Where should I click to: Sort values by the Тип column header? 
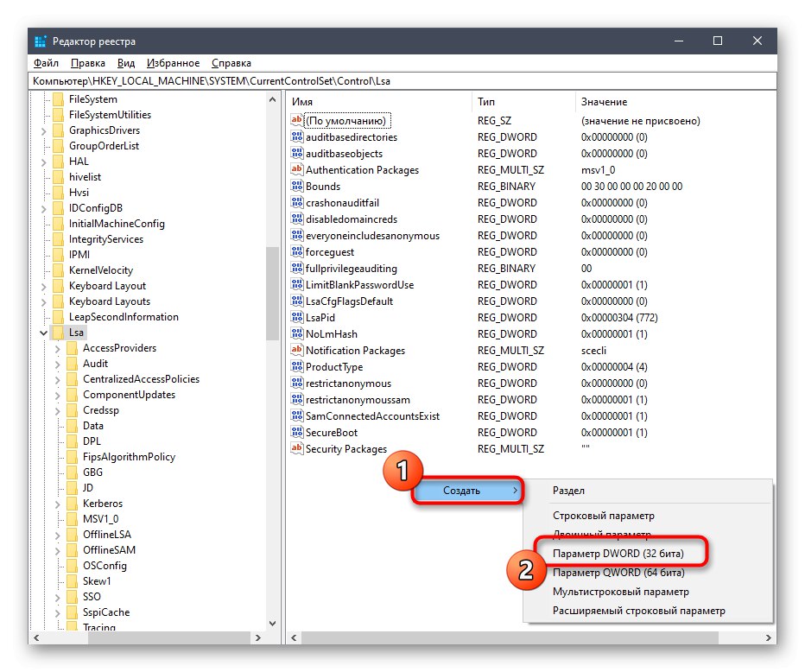pos(523,102)
